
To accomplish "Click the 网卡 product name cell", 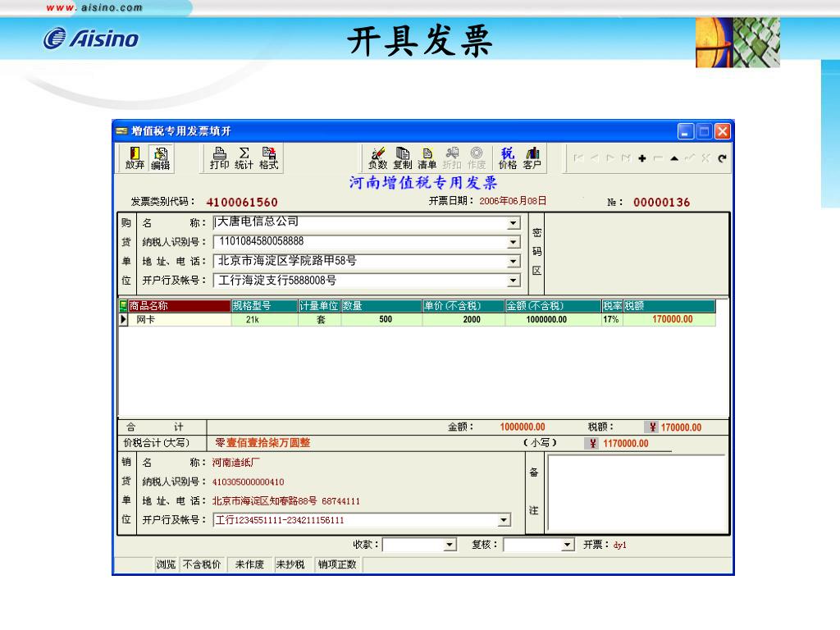I will point(180,319).
